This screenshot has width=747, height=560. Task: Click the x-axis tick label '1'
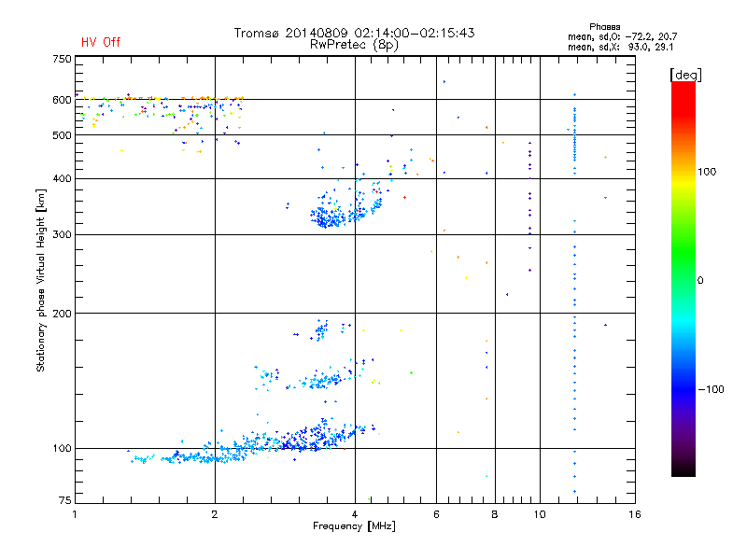click(x=75, y=514)
